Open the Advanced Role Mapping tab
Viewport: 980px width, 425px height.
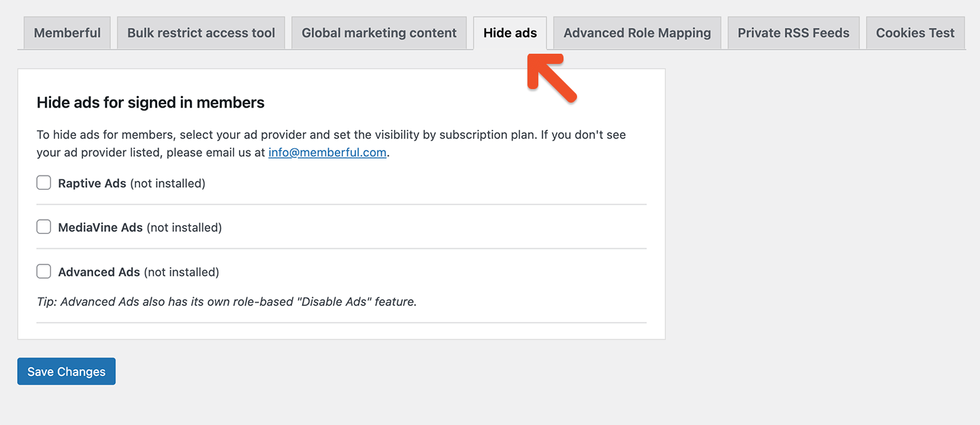636,32
